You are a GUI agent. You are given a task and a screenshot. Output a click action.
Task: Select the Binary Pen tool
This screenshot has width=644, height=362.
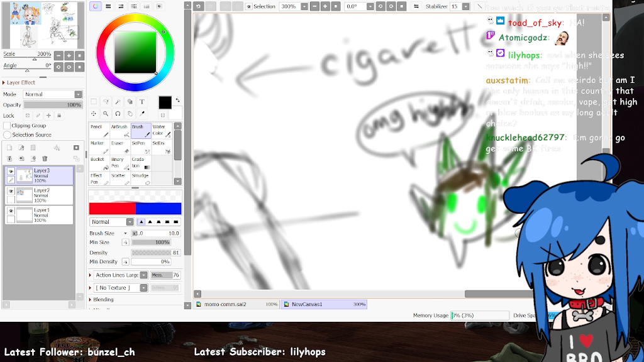pos(120,163)
